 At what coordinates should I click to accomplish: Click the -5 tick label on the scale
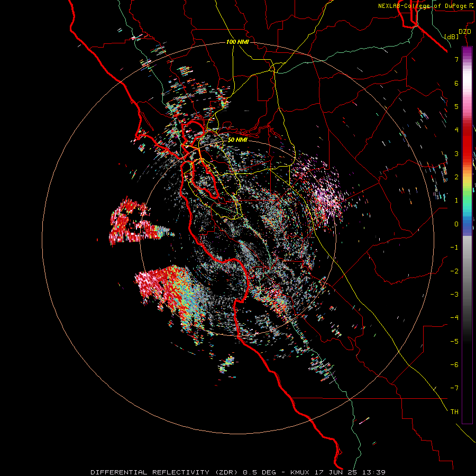454,342
